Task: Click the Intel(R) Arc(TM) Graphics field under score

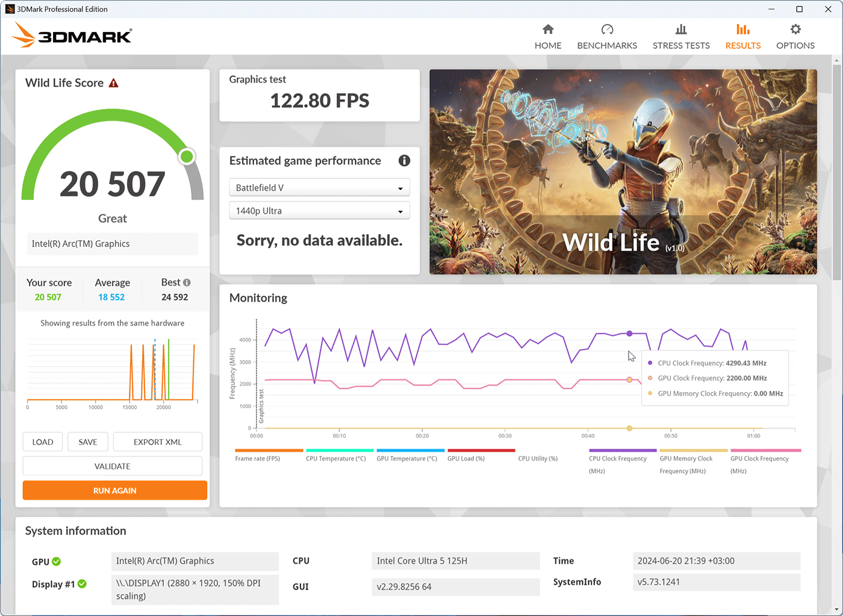Action: pos(113,244)
